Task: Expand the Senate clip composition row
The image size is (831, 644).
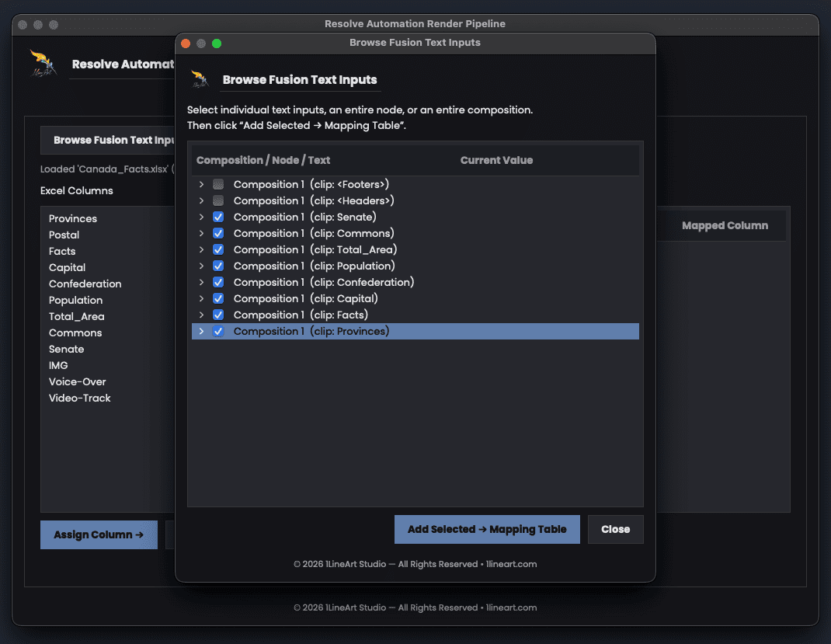Action: (201, 217)
